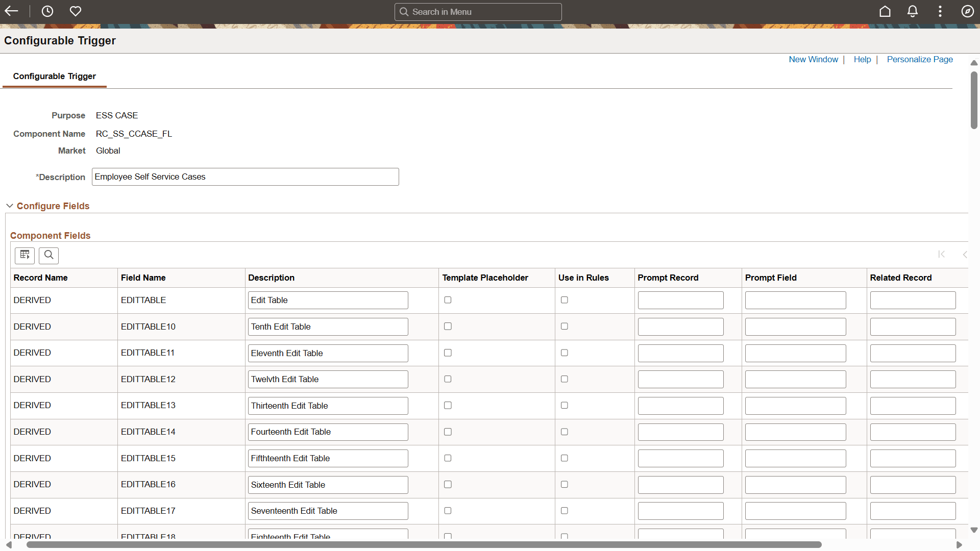Open favorites via the heart icon
This screenshot has width=980, height=551.
75,11
